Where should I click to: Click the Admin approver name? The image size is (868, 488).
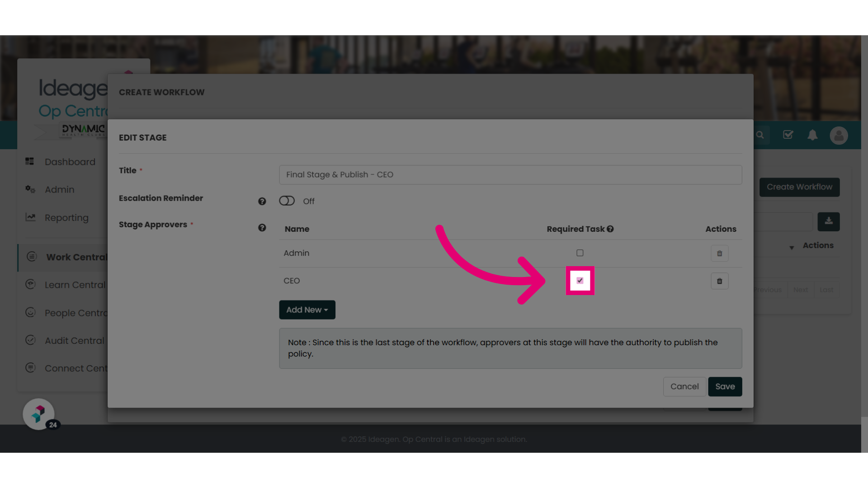click(297, 253)
